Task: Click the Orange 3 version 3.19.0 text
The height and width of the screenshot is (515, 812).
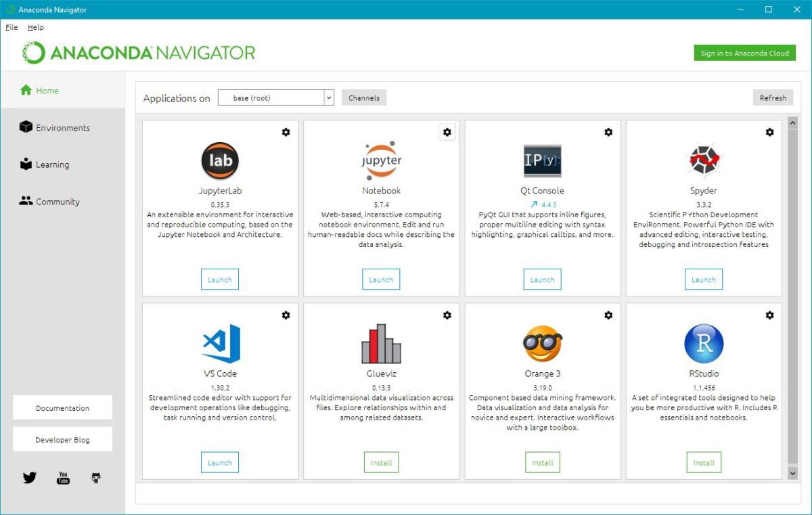Action: pos(543,388)
